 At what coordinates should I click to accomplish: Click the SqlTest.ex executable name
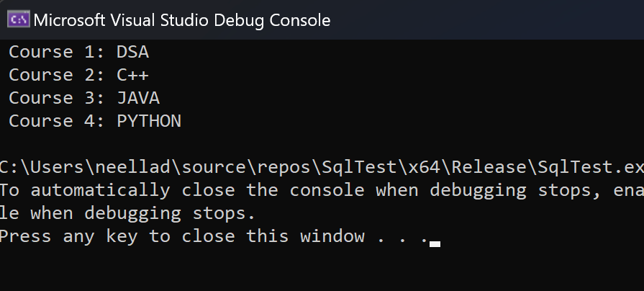pyautogui.click(x=590, y=168)
